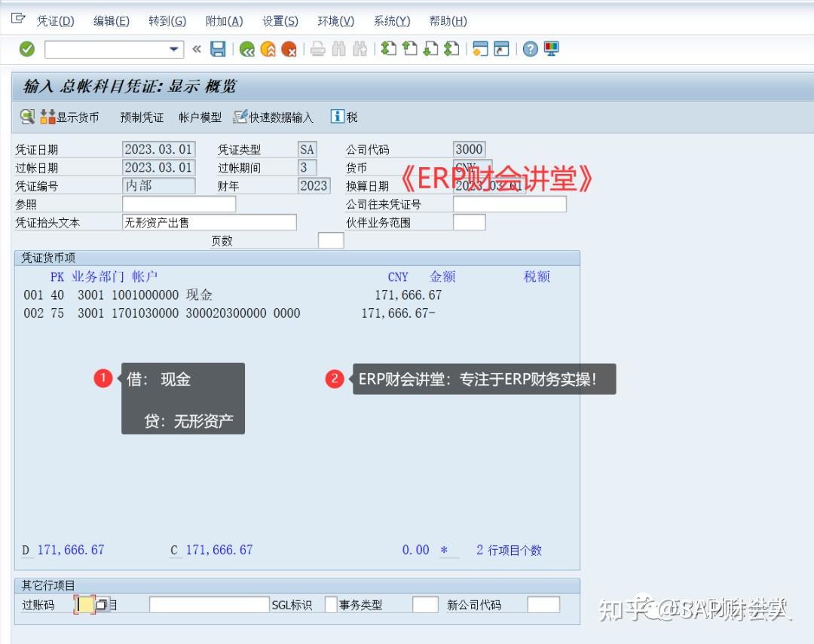This screenshot has width=814, height=644.
Task: Click the yellow Exit icon
Action: (268, 48)
